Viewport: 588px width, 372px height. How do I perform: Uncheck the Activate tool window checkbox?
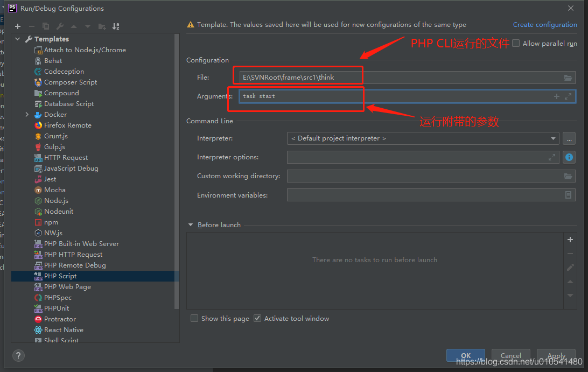257,318
